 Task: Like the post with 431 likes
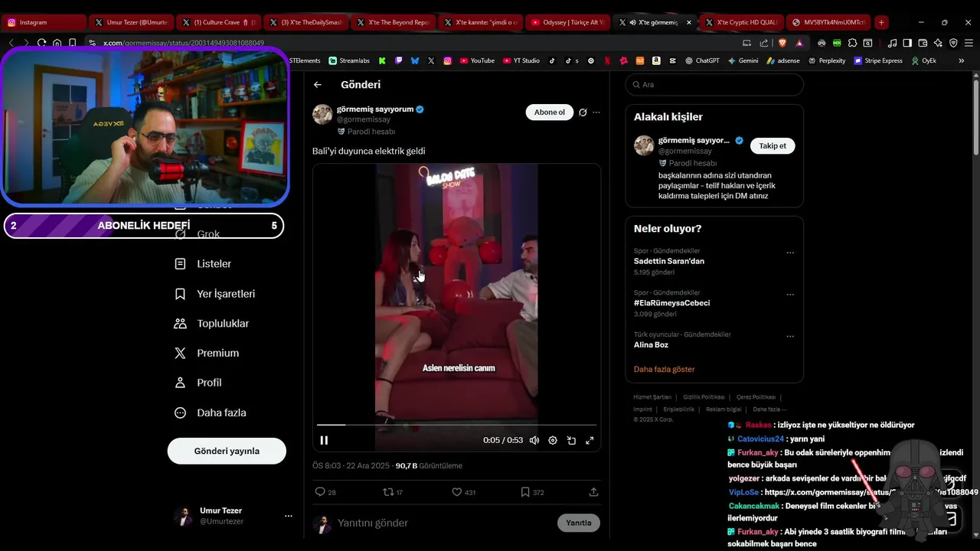tap(463, 492)
